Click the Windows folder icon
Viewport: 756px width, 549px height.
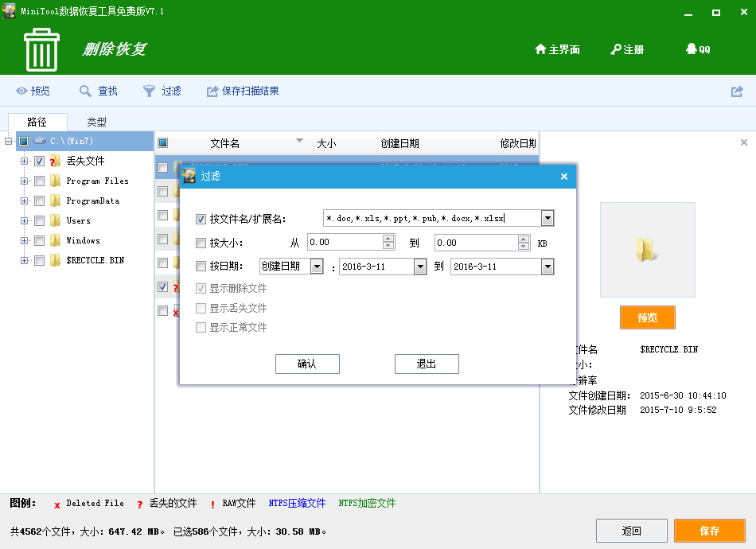click(x=56, y=240)
